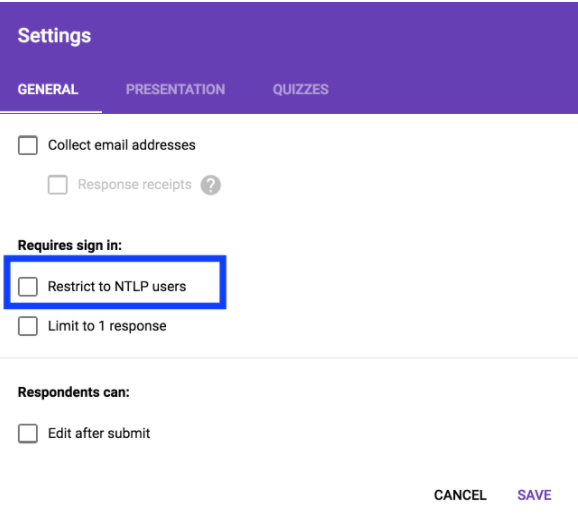Screen dimensions: 578x522
Task: Toggle the Limit to 1 response checkbox
Action: pyautogui.click(x=28, y=326)
